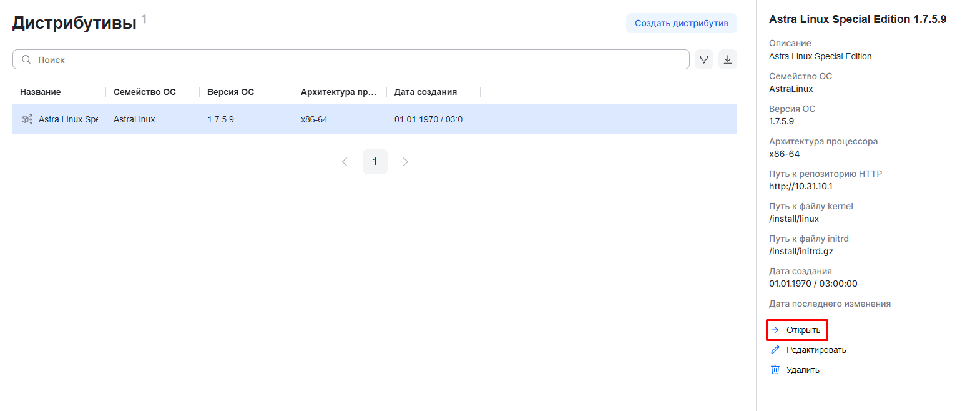Open the distribution via Открыть link
The image size is (980, 411).
803,330
